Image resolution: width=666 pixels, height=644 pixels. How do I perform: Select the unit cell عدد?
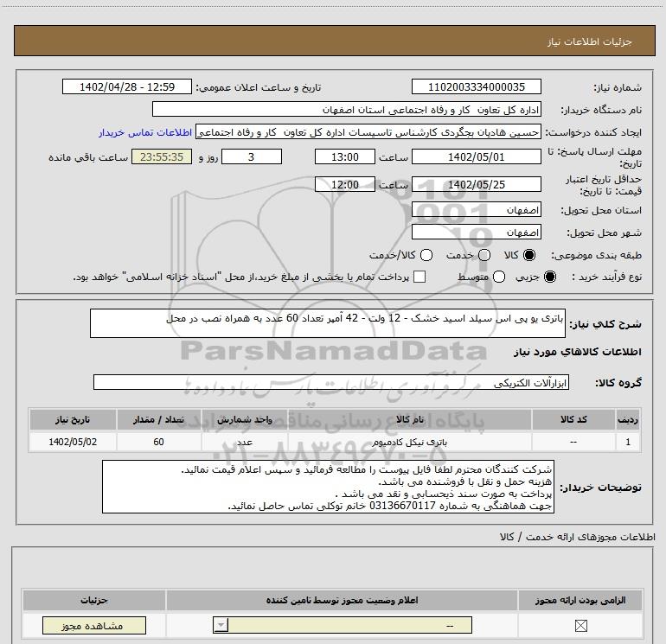[245, 442]
